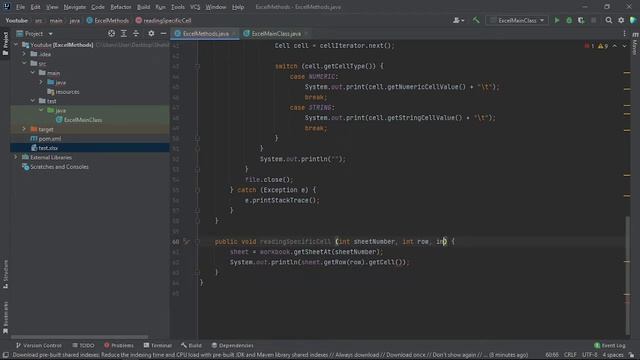Collapse the src folder
The width and height of the screenshot is (640, 360).
(x=24, y=64)
